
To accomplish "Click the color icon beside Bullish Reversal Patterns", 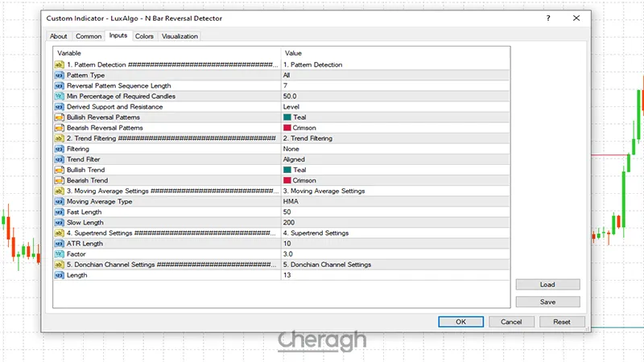I will point(59,117).
